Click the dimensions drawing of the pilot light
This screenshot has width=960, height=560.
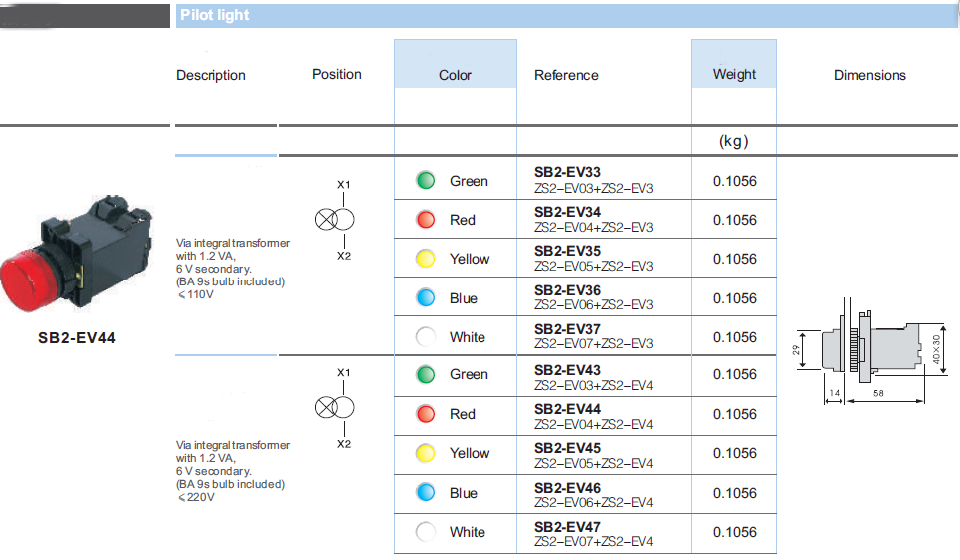pos(872,352)
